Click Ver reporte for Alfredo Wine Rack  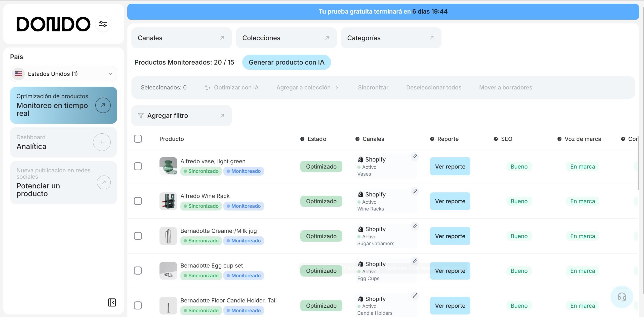pos(450,201)
